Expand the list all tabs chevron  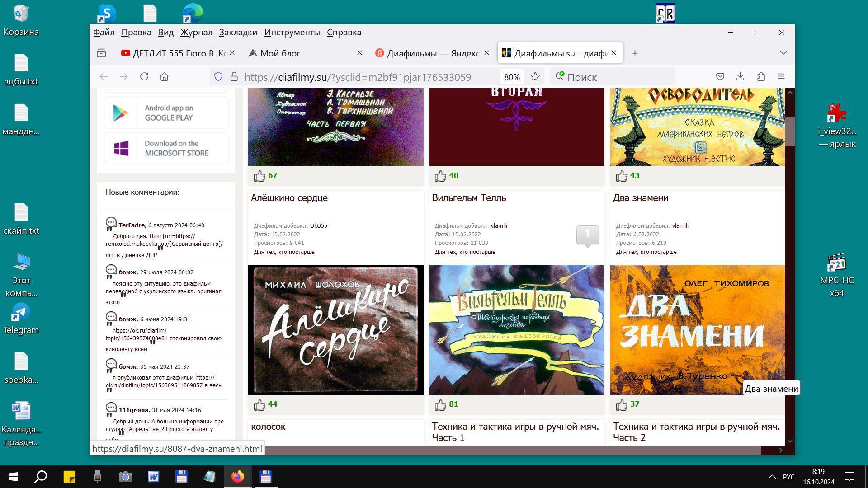[783, 53]
